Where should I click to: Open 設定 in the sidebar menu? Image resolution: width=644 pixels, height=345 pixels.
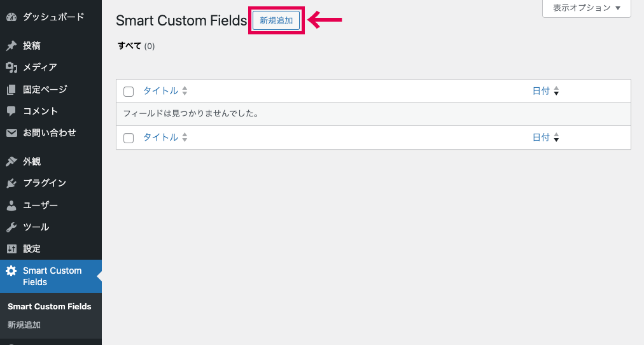coord(32,249)
